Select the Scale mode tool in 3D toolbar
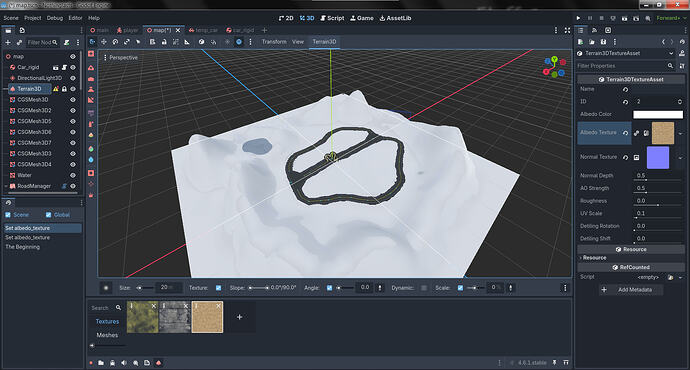690x370 pixels. pos(127,42)
